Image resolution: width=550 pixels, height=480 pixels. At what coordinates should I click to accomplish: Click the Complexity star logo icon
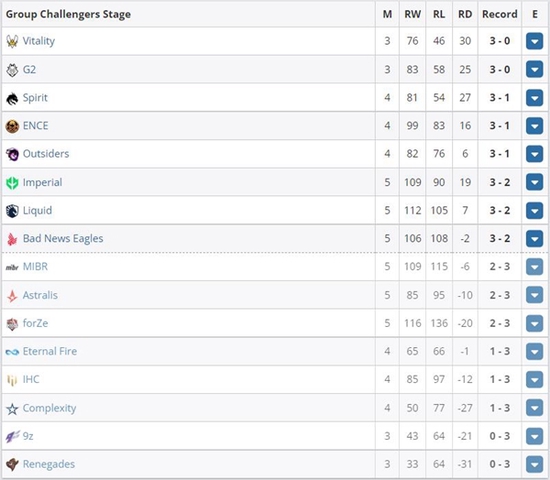point(12,408)
